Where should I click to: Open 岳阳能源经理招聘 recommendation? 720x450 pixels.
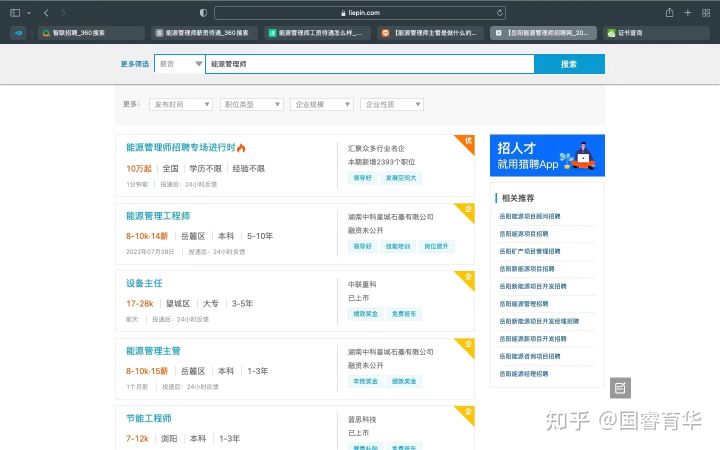pos(523,374)
